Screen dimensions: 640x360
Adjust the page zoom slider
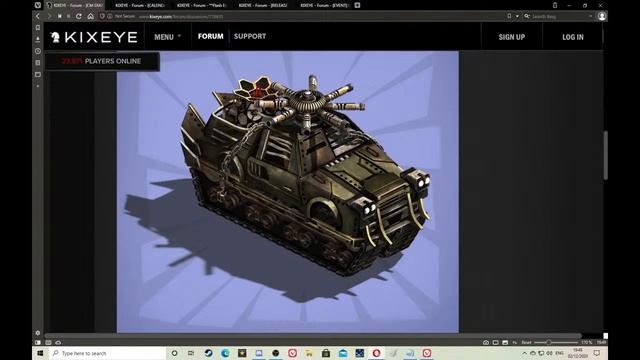(556, 343)
